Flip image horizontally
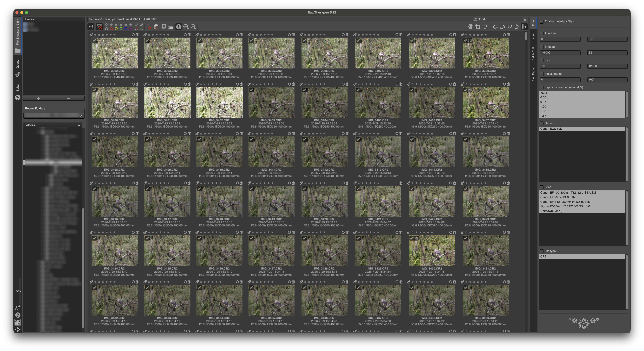Image resolution: width=644 pixels, height=351 pixels. tap(510, 27)
